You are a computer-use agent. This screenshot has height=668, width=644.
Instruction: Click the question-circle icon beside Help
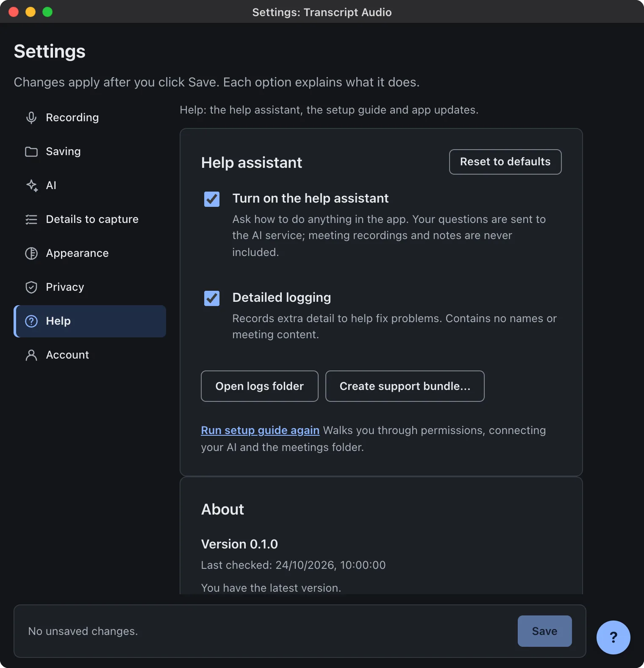click(x=31, y=321)
